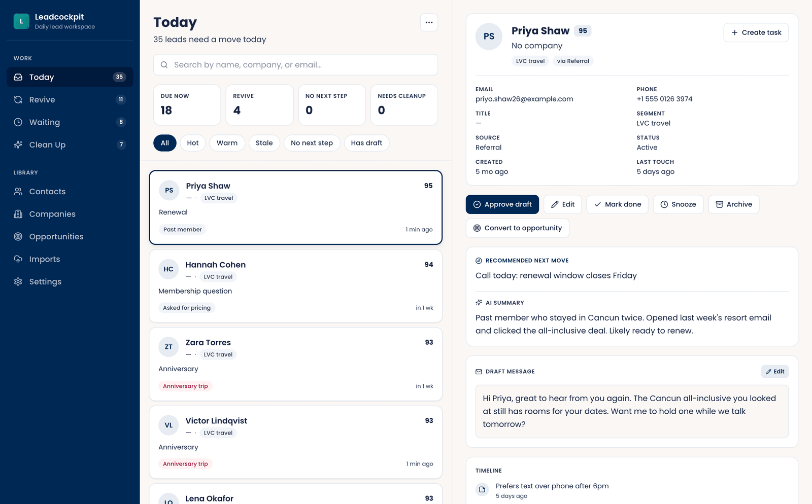Select the All filter chip
The width and height of the screenshot is (812, 504).
165,143
